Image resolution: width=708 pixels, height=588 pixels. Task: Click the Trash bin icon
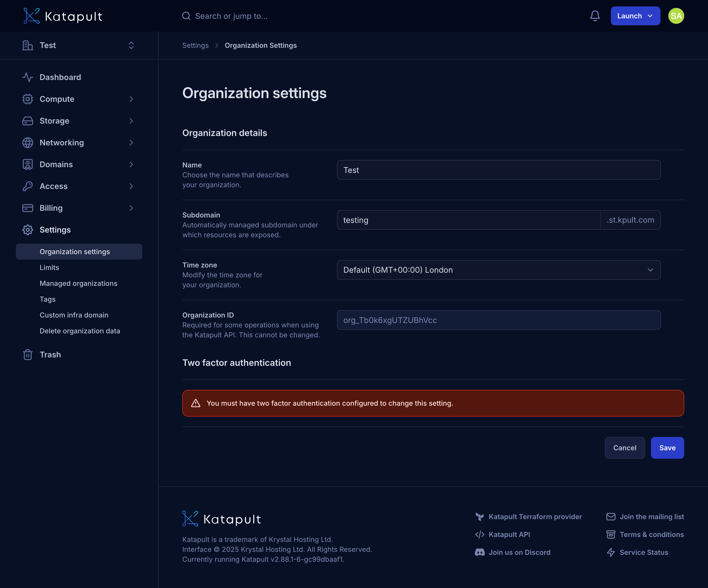[28, 355]
